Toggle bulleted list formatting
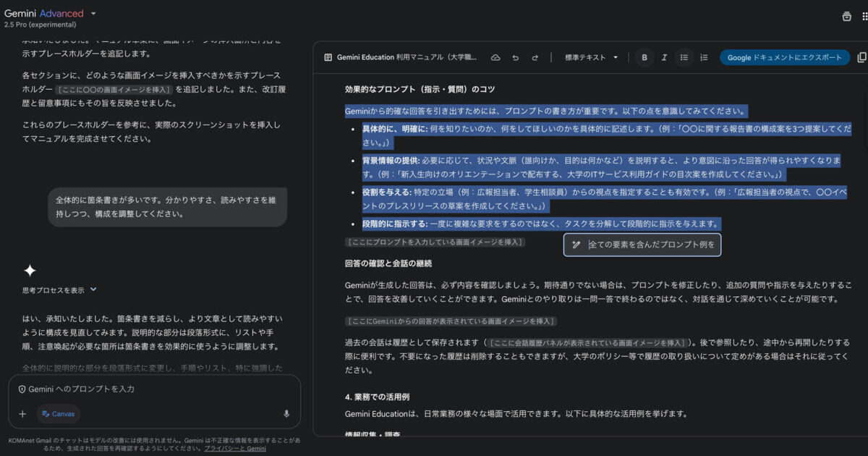Screen dimensions: 868x456 coord(684,58)
